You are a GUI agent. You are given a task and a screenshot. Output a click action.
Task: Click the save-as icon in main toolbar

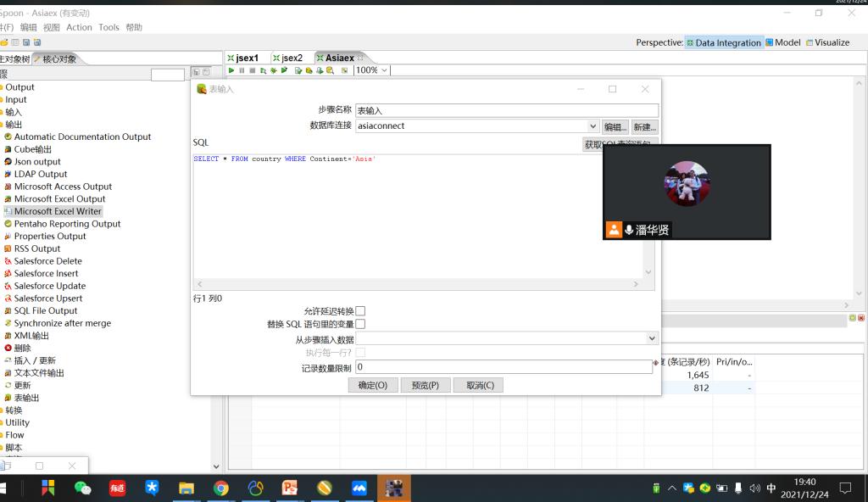click(x=37, y=42)
